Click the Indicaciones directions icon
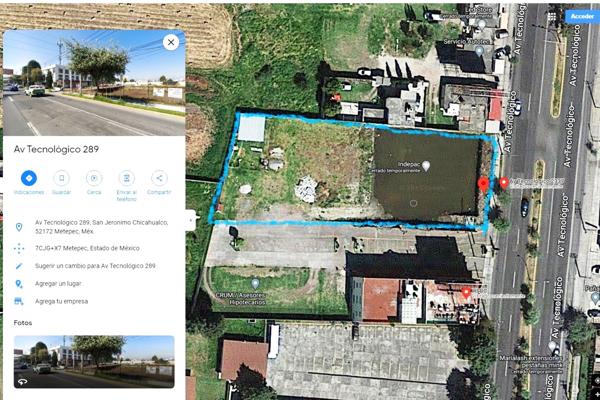Viewport: 600px width, 400px height. (x=29, y=178)
